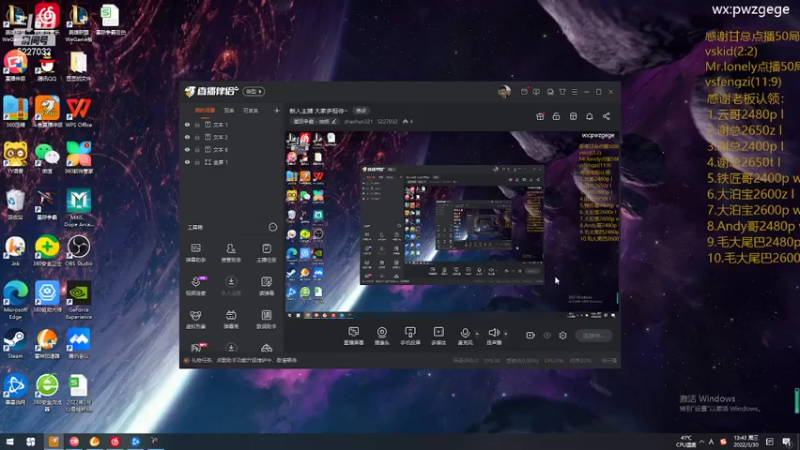Image resolution: width=800 pixels, height=450 pixels.
Task: Open the hamburger menu in title bar
Action: (574, 92)
